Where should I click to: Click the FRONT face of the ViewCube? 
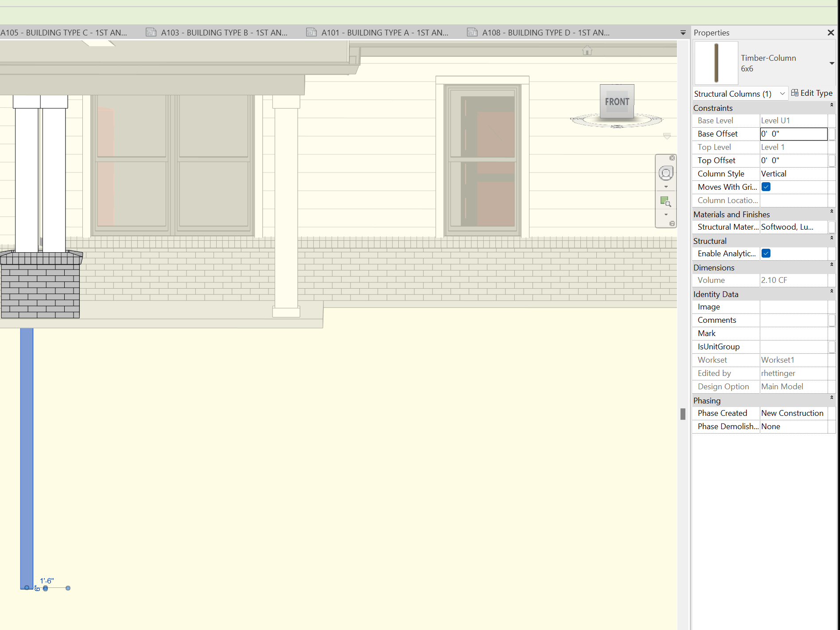click(x=617, y=102)
